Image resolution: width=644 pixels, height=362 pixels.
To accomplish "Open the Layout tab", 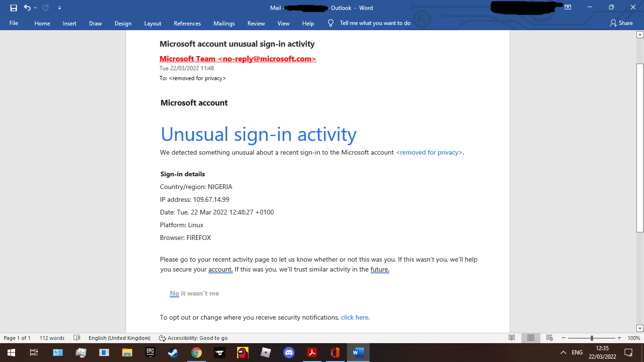I will coord(153,23).
